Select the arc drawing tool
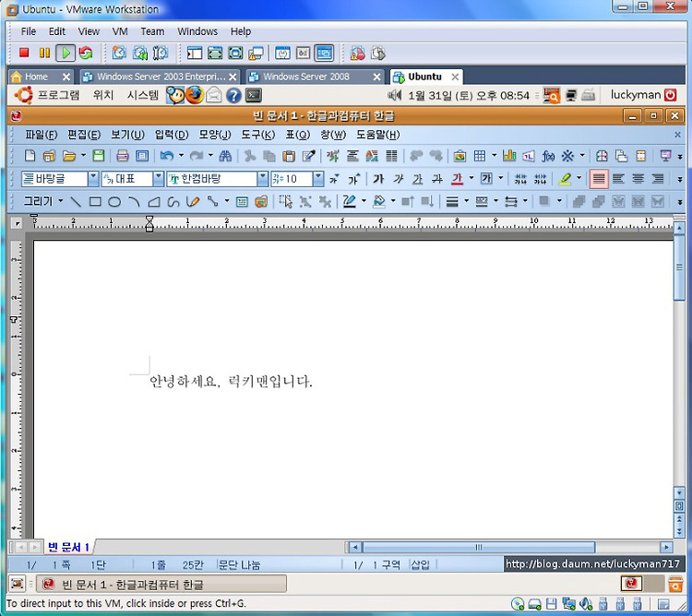Image resolution: width=692 pixels, height=616 pixels. 134,202
